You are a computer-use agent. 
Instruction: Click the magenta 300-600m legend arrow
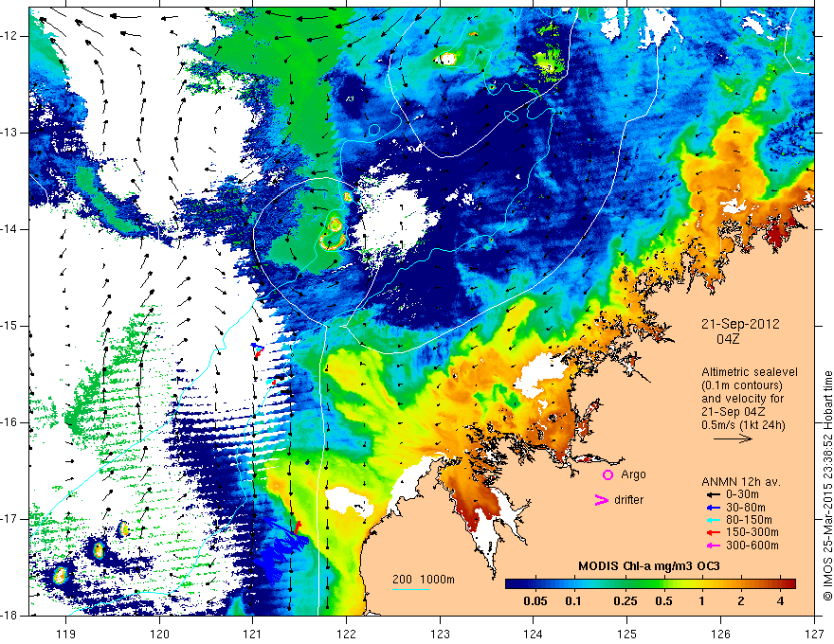click(x=713, y=546)
